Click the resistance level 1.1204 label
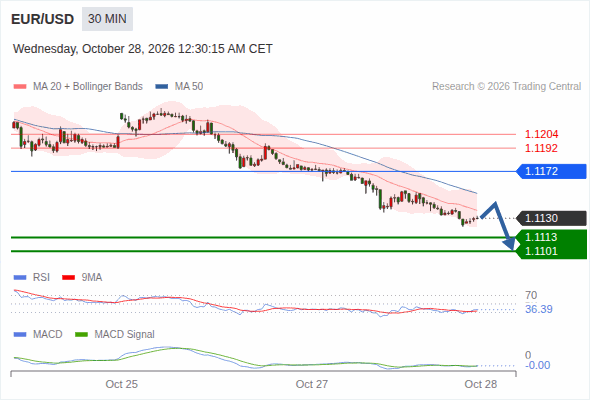The image size is (590, 400). point(541,134)
